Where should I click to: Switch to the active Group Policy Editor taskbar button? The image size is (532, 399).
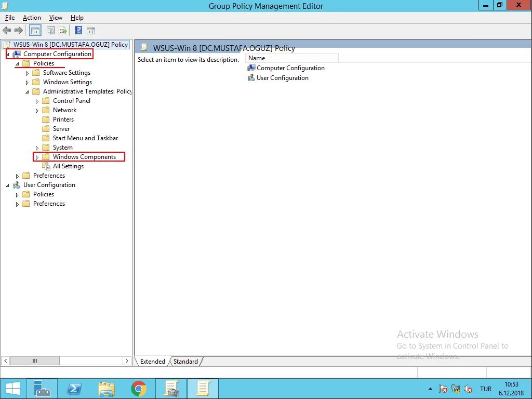click(x=203, y=389)
